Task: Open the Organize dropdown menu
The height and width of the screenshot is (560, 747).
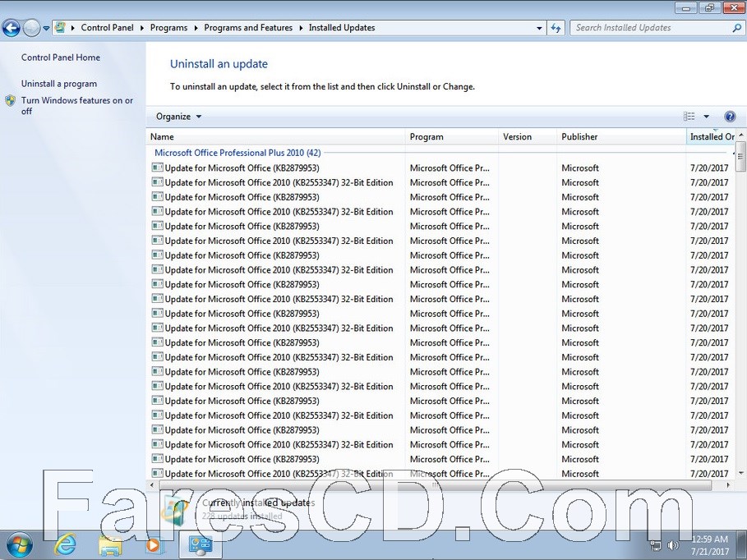Action: pos(178,117)
